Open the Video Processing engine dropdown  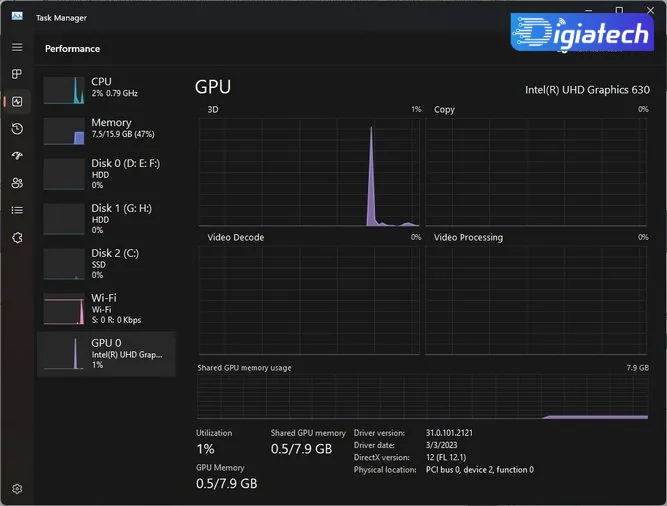coord(468,237)
